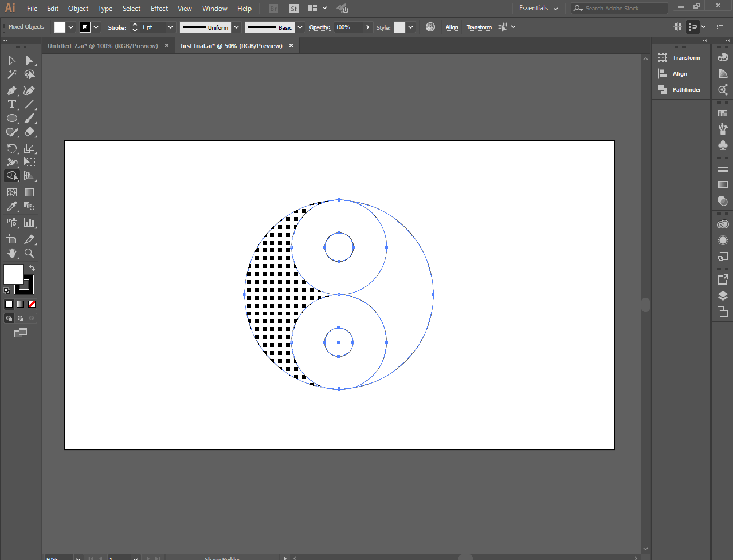Pick the Gradient tool in the toolbox
Viewport: 733px width, 560px height.
pos(29,192)
